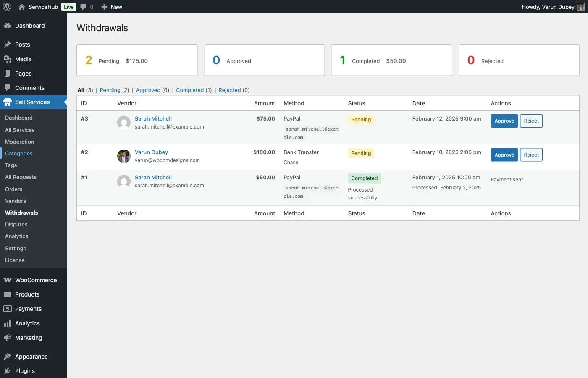Open the ServiceHub home icon

tap(22, 7)
